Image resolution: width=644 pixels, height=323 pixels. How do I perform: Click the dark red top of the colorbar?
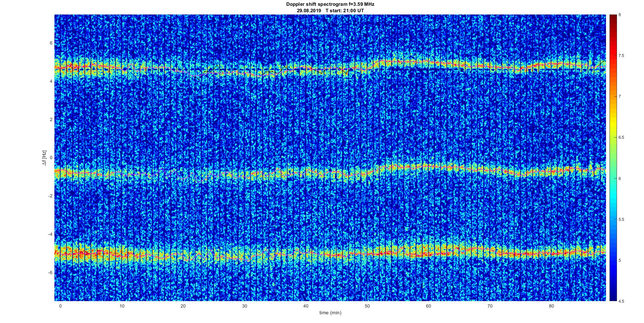click(x=613, y=19)
